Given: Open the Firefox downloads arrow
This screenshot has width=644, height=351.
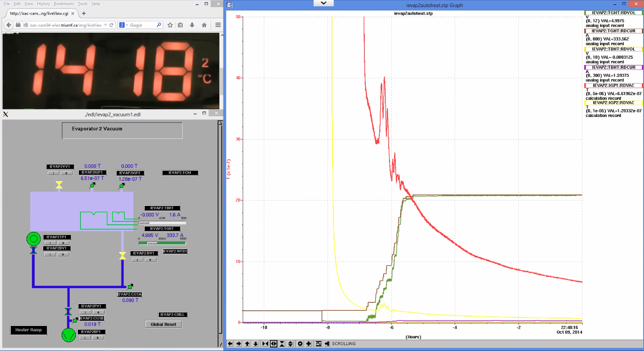Looking at the screenshot, I should coord(192,25).
